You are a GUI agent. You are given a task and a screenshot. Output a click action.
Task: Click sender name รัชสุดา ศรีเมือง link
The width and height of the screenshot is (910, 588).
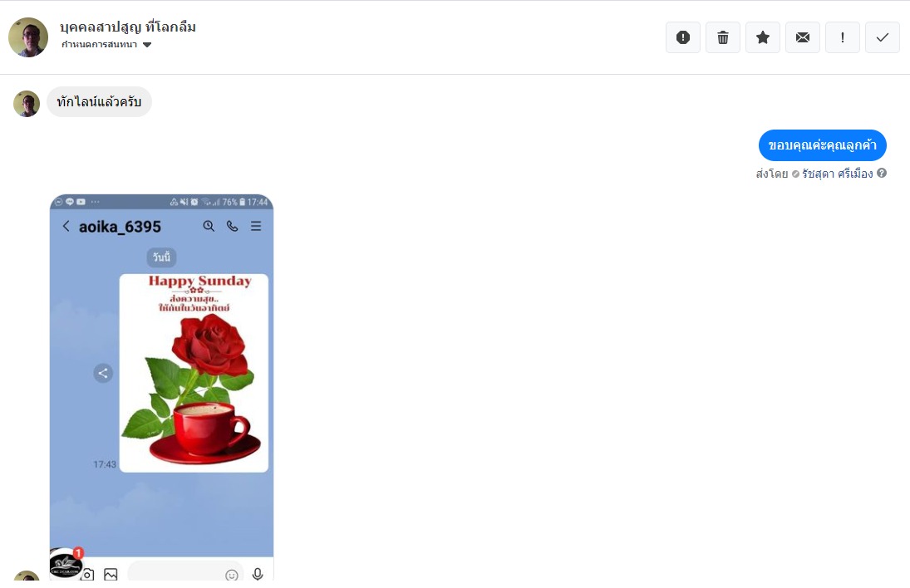pos(838,174)
